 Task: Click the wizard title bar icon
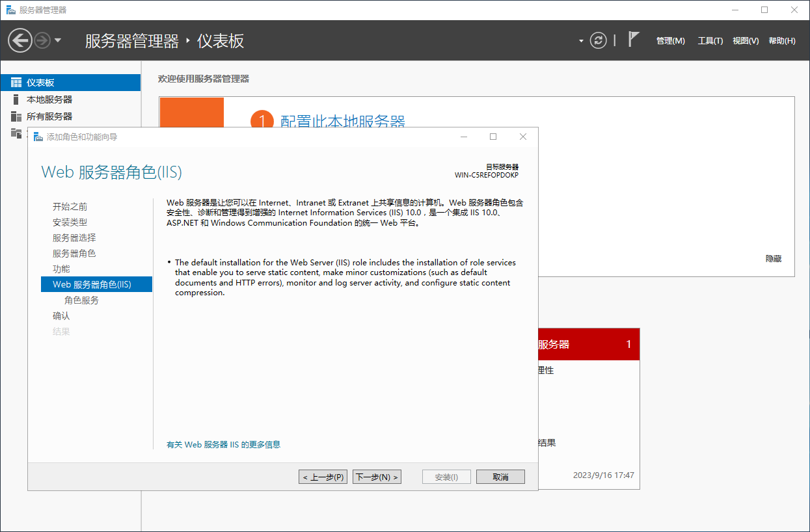(x=38, y=137)
